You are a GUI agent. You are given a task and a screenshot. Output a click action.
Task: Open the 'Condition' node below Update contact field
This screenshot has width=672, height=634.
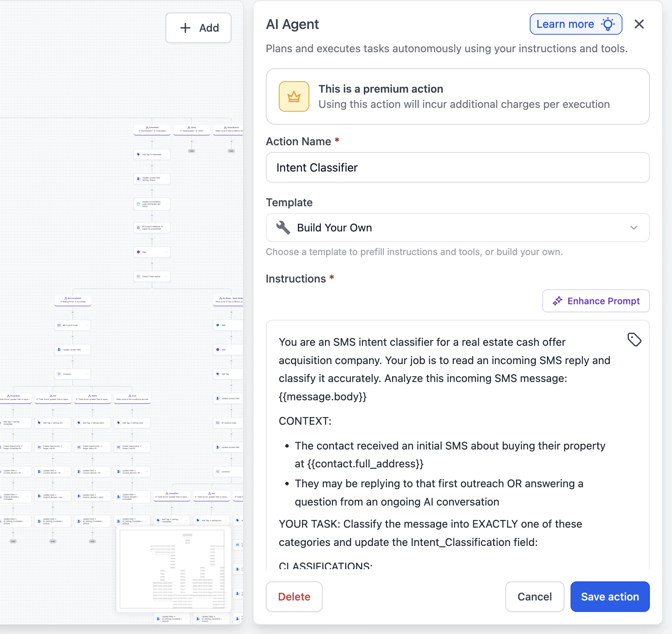pos(72,374)
